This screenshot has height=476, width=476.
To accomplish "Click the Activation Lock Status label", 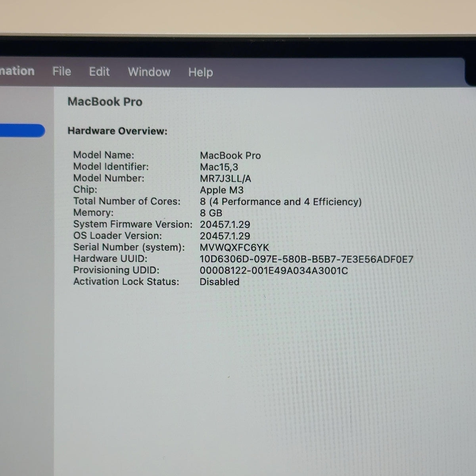I will 126,282.
